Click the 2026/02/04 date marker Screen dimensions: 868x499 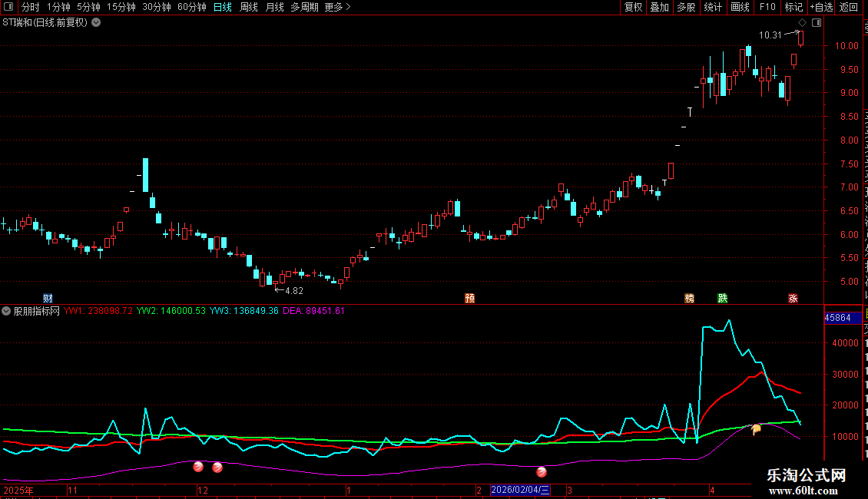coord(520,490)
